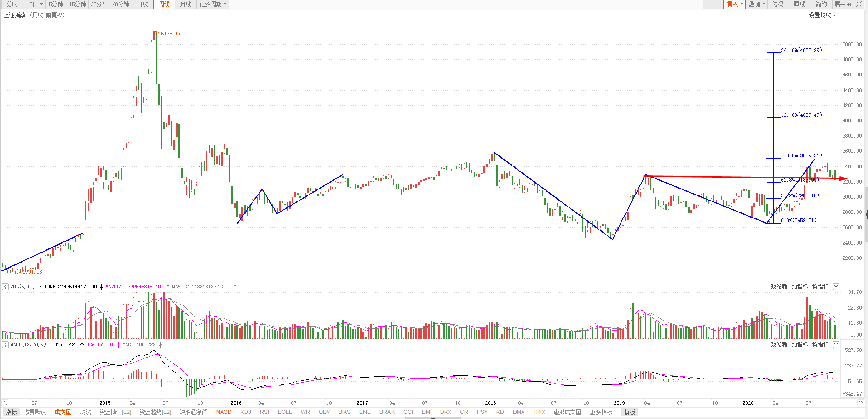Switch to 30分钟 chart period
The width and height of the screenshot is (868, 419).
(x=99, y=4)
